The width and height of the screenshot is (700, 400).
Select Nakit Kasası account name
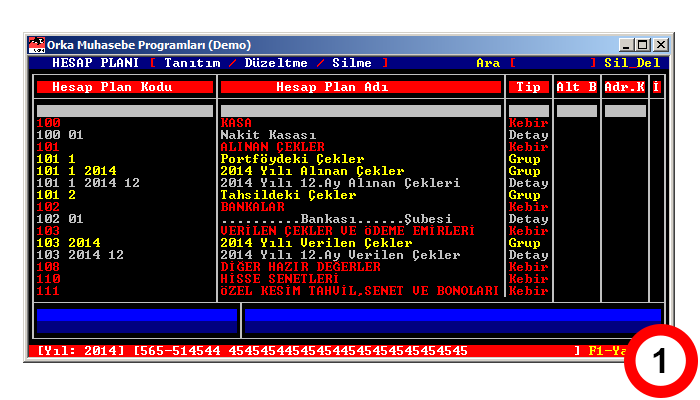pos(268,135)
